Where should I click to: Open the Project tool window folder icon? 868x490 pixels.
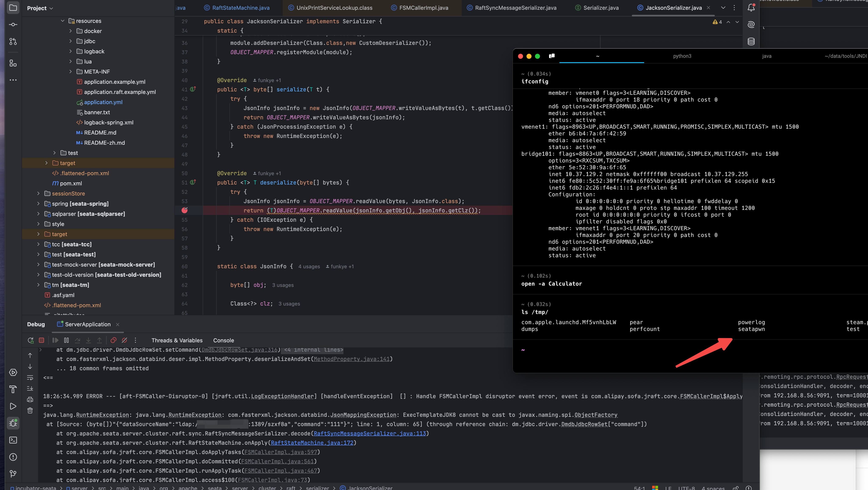13,7
